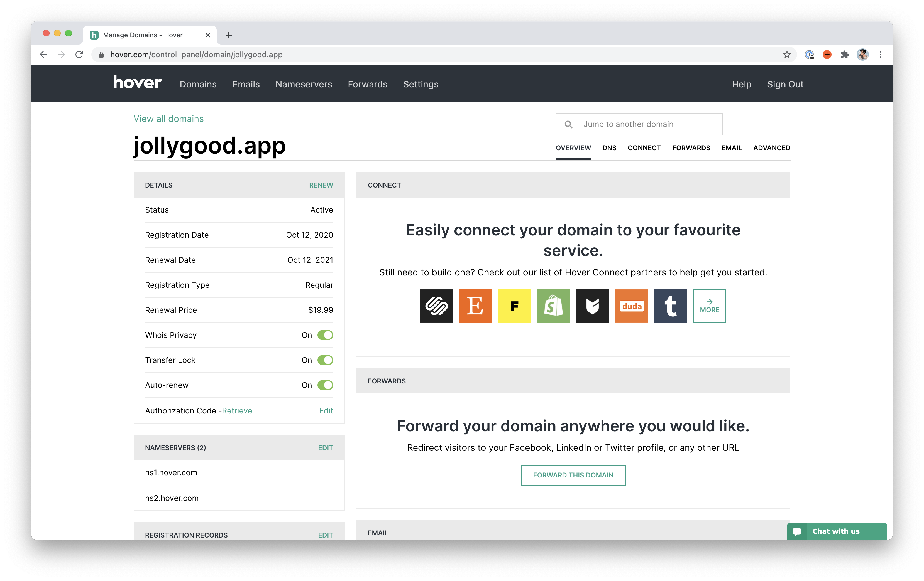This screenshot has width=924, height=581.
Task: Switch to the DNS tab
Action: (609, 148)
